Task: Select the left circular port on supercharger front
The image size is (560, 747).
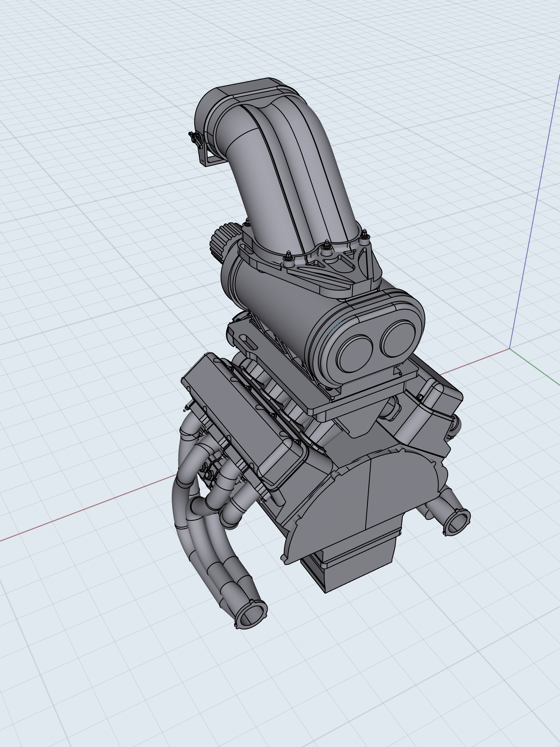Action: [355, 353]
